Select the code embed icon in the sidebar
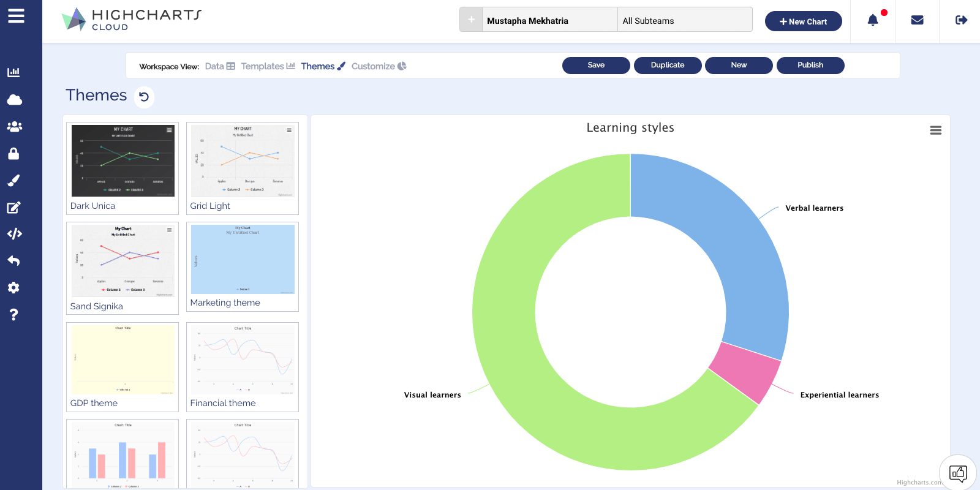 pyautogui.click(x=14, y=234)
